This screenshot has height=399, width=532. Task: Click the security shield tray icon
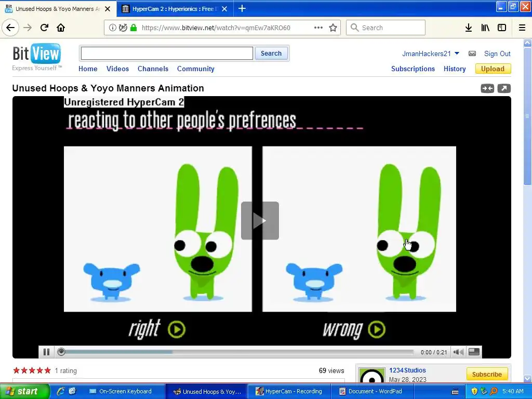click(x=474, y=392)
